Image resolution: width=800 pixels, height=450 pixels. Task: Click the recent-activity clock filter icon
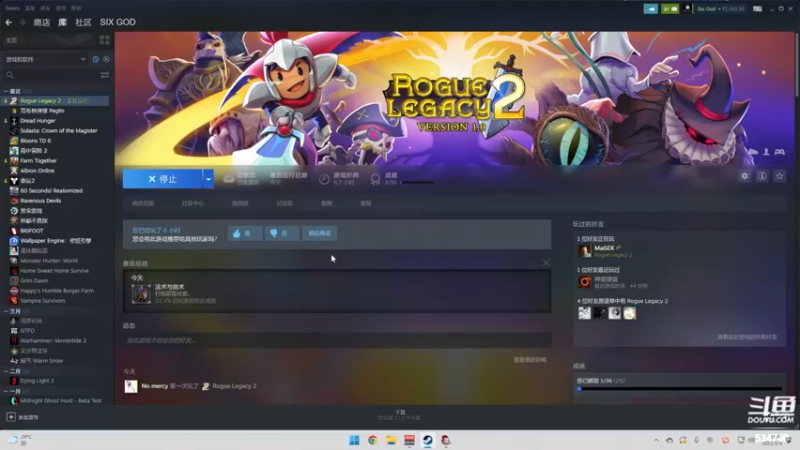[95, 59]
